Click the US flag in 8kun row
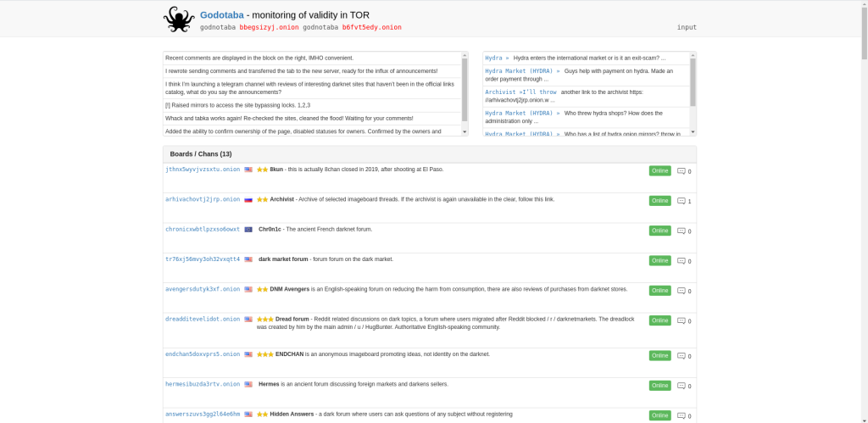 coord(248,170)
